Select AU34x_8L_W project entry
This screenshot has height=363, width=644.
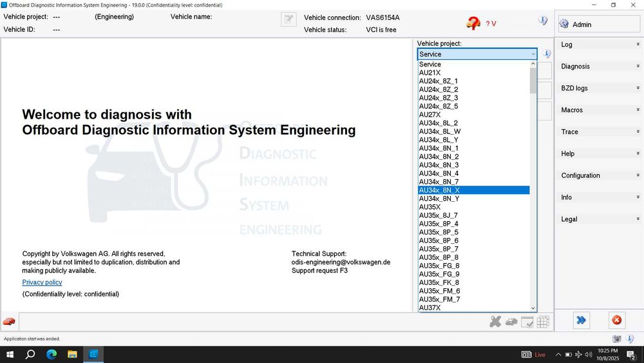tap(473, 132)
